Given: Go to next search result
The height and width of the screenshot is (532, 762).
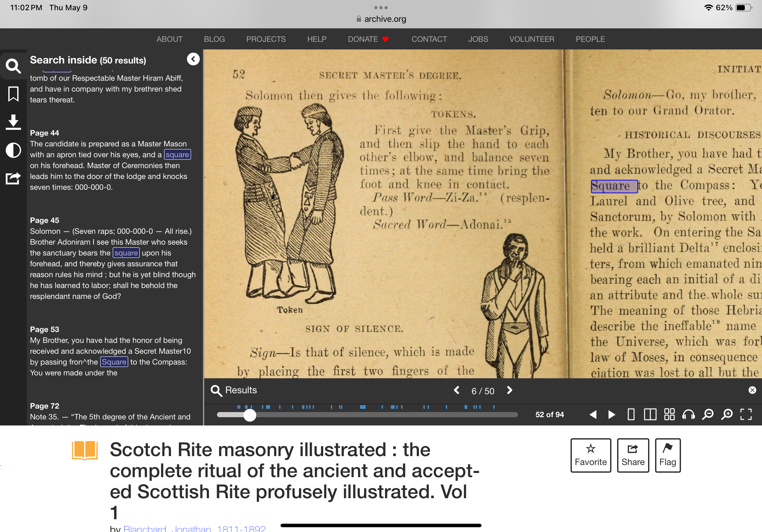Looking at the screenshot, I should (510, 390).
